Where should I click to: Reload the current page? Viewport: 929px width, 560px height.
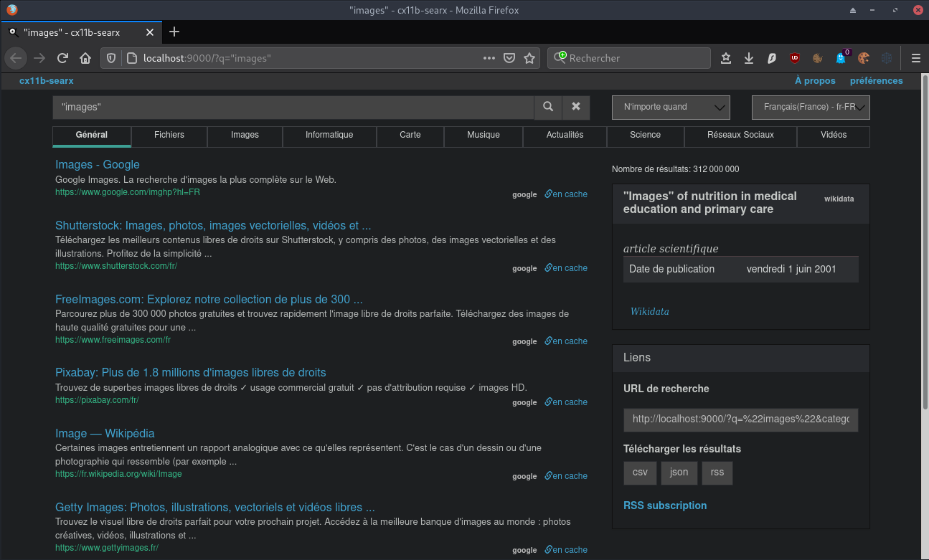(62, 58)
